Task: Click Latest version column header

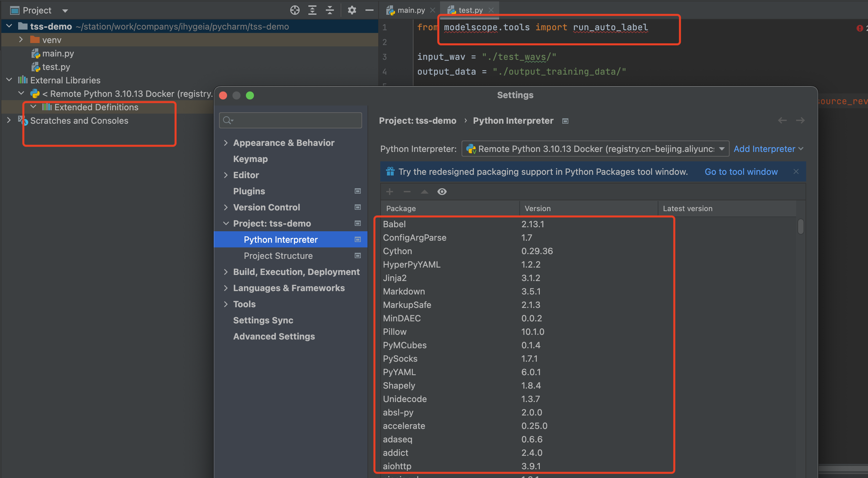Action: pos(727,208)
